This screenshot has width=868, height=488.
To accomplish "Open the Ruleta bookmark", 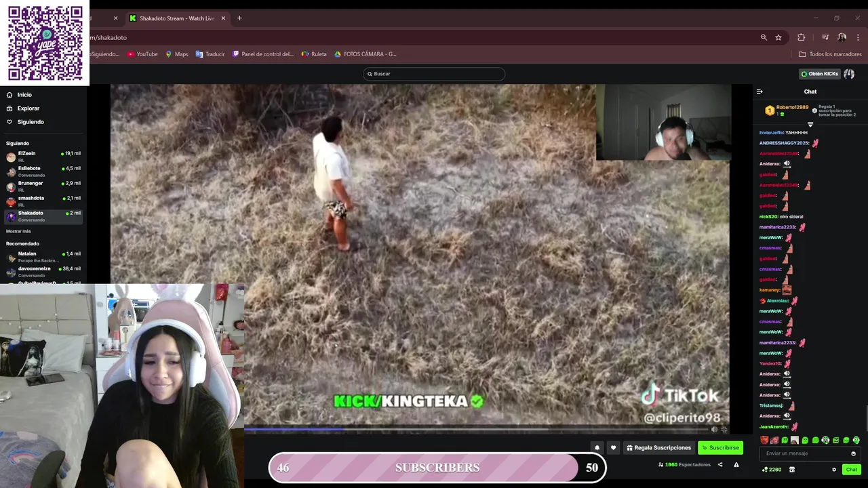I will point(314,54).
